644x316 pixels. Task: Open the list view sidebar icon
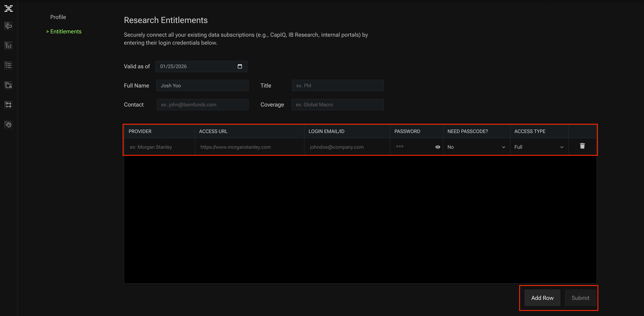(x=9, y=66)
